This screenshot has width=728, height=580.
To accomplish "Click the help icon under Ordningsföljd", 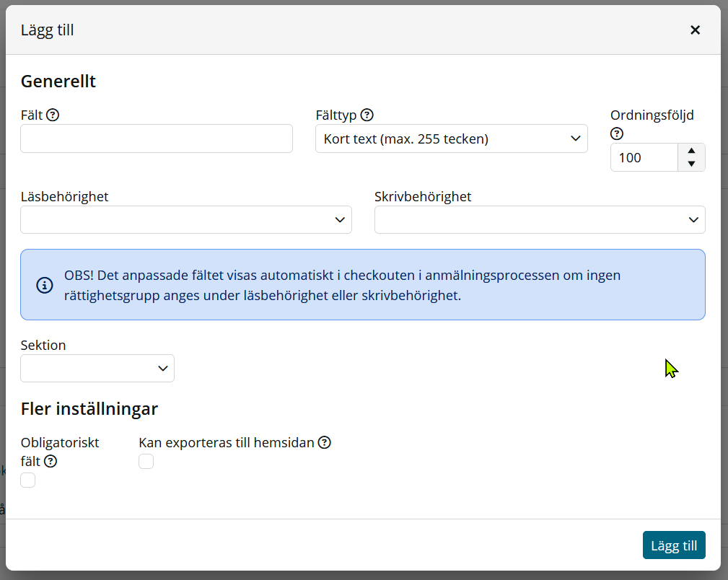I will pyautogui.click(x=617, y=133).
